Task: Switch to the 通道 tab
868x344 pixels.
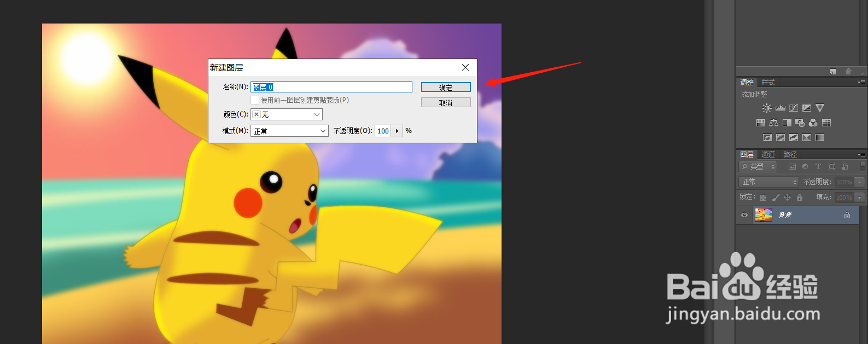Action: [768, 155]
